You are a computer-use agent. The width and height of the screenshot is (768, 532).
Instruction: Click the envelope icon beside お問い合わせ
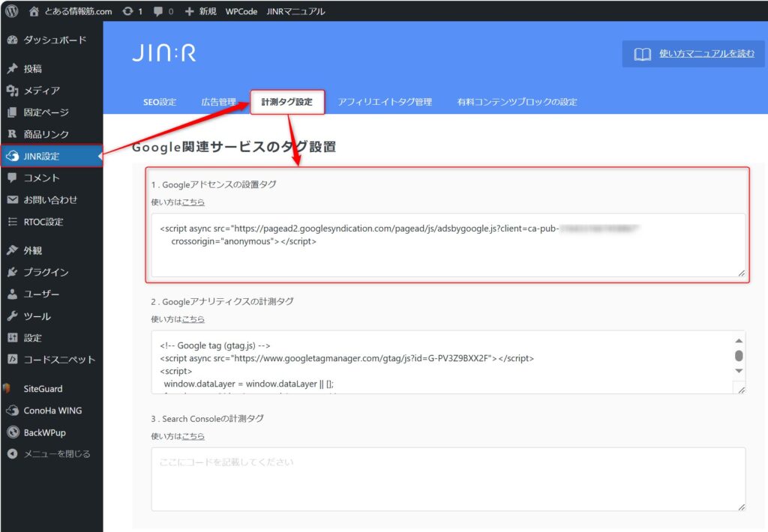tap(13, 199)
